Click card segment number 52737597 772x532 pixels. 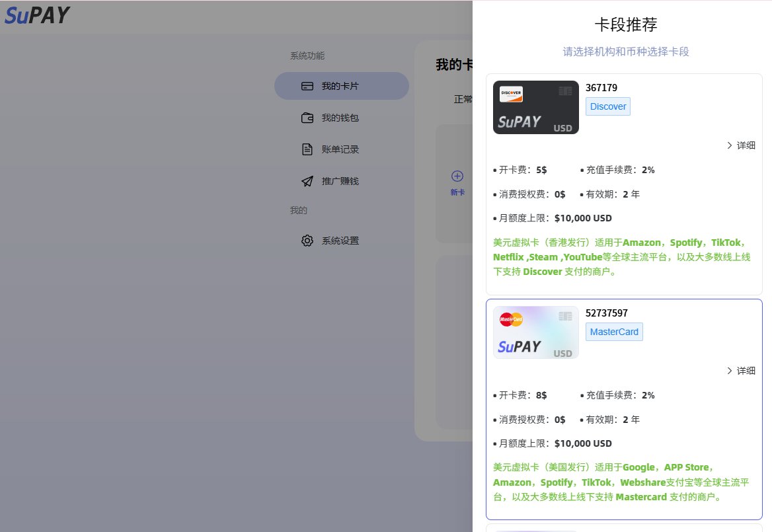607,313
